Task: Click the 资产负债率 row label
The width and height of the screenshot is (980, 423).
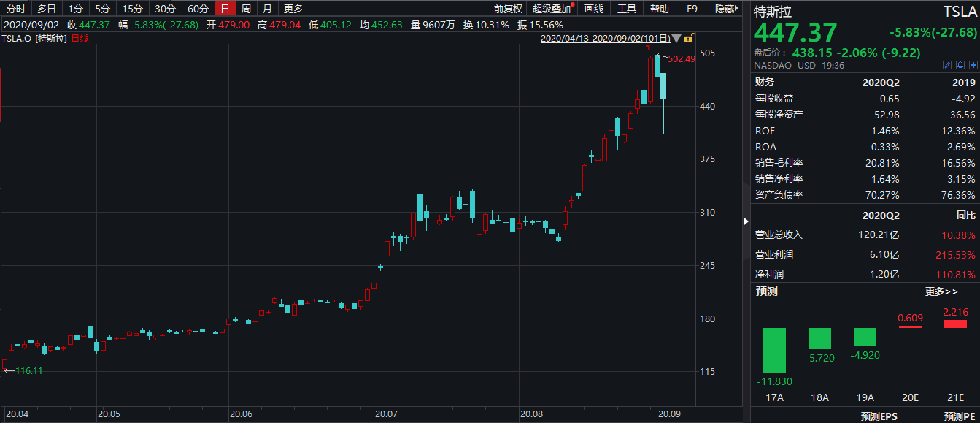Action: 779,195
